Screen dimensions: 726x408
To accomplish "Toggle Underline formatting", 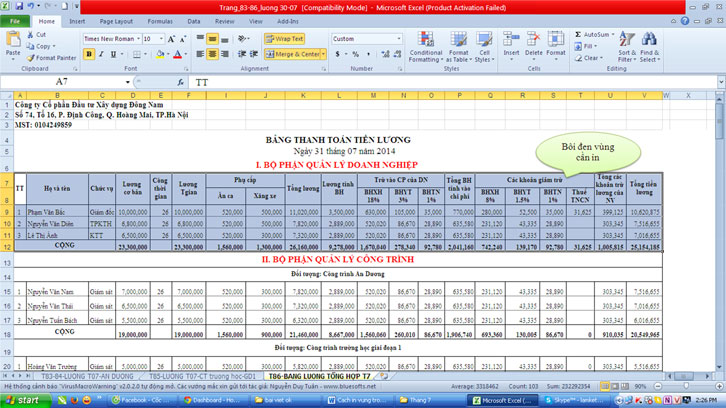I will 113,54.
